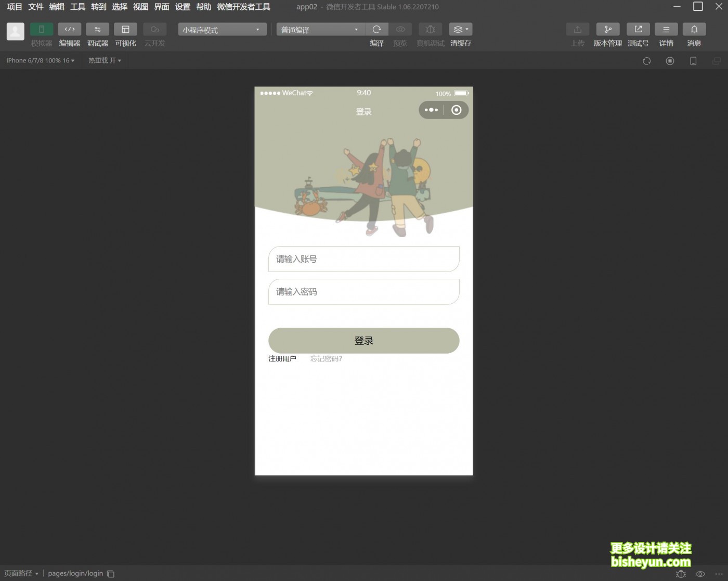The height and width of the screenshot is (581, 728).
Task: Open the clear cache layers dropdown
Action: click(461, 30)
